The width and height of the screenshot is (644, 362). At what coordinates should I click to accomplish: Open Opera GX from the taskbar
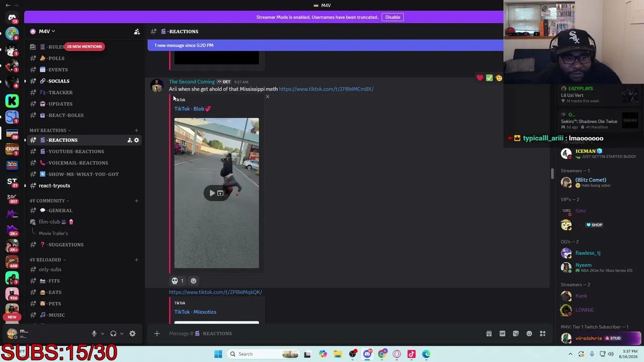pos(397,354)
